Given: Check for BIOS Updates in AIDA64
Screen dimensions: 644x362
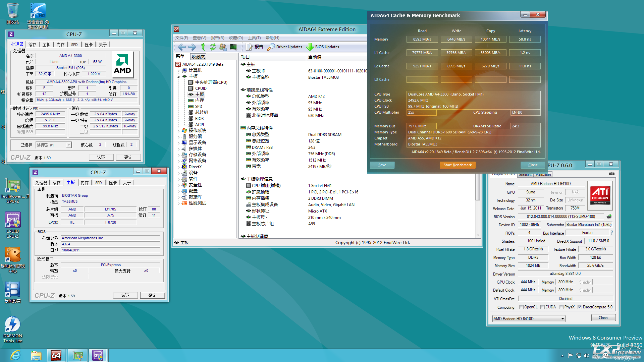Looking at the screenshot, I should (x=323, y=47).
